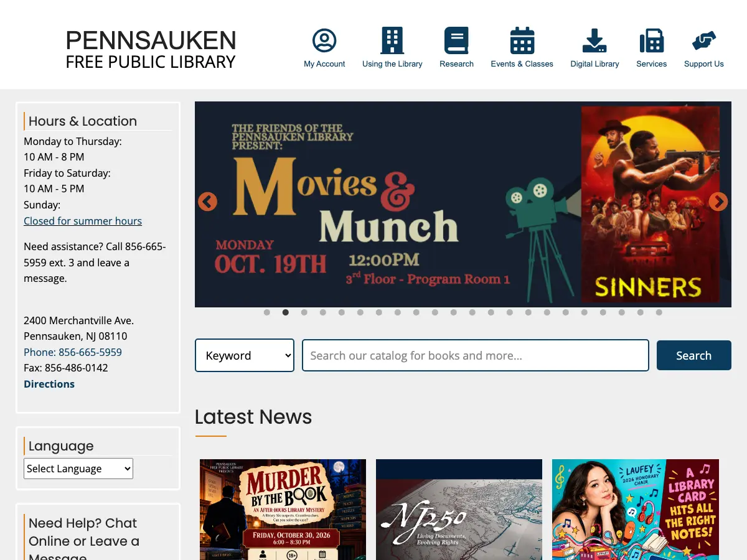Click the Pennsauken Free Public Library logo
This screenshot has width=747, height=560.
151,49
